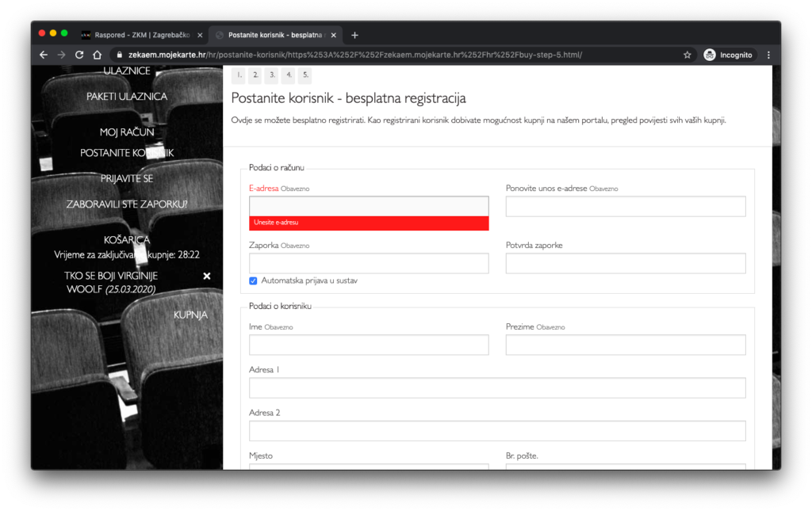Reload the page with refresh icon

79,55
